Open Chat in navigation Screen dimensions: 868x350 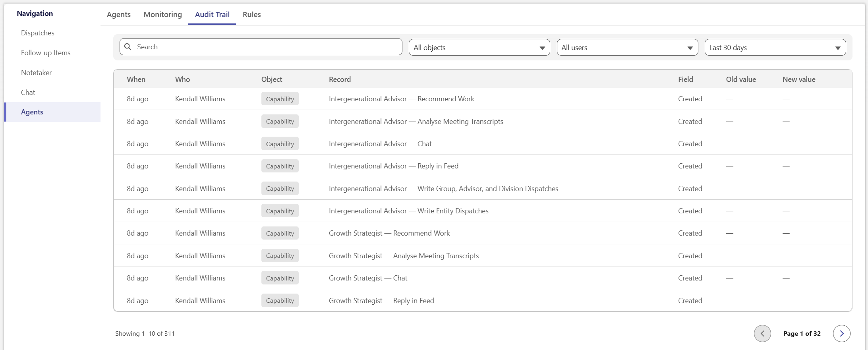click(28, 93)
